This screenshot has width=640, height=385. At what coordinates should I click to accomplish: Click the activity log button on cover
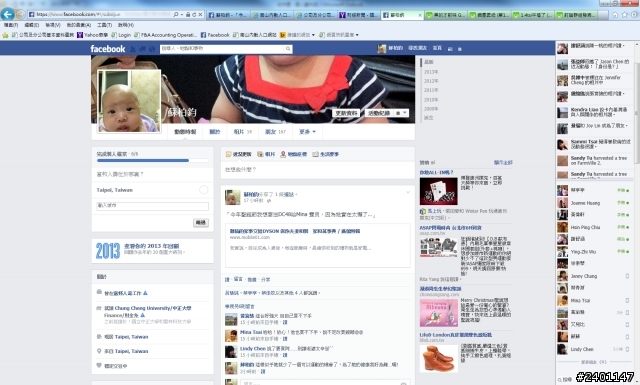pyautogui.click(x=379, y=113)
